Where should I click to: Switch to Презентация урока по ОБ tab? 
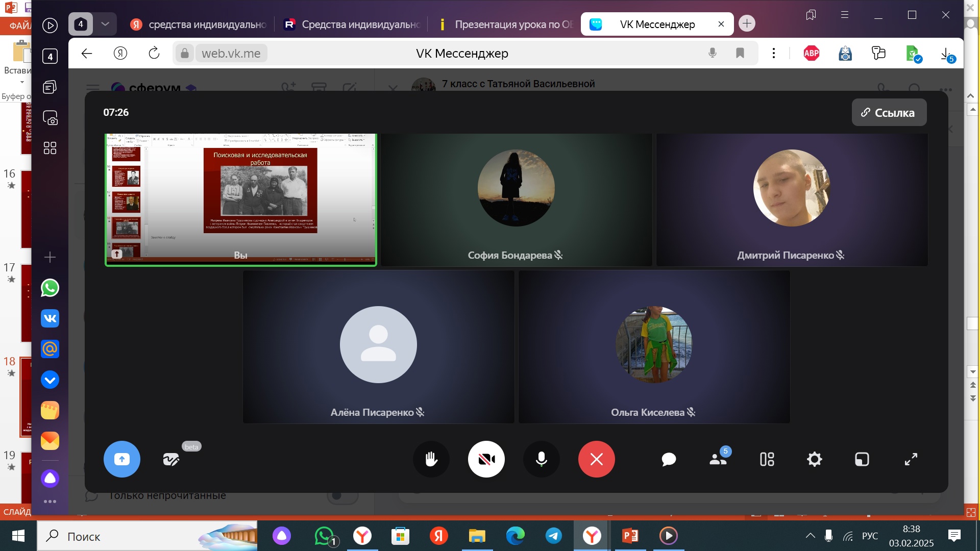pyautogui.click(x=505, y=24)
